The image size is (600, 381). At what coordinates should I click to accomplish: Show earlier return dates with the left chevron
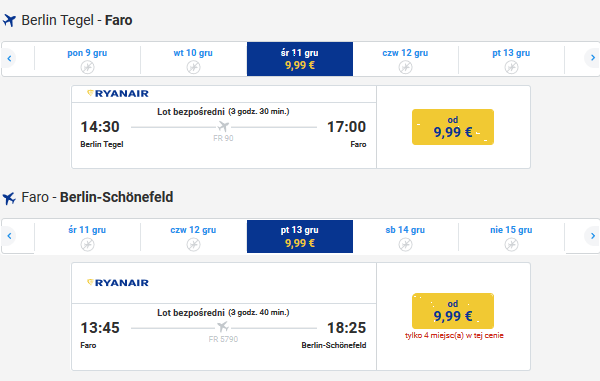(9, 236)
